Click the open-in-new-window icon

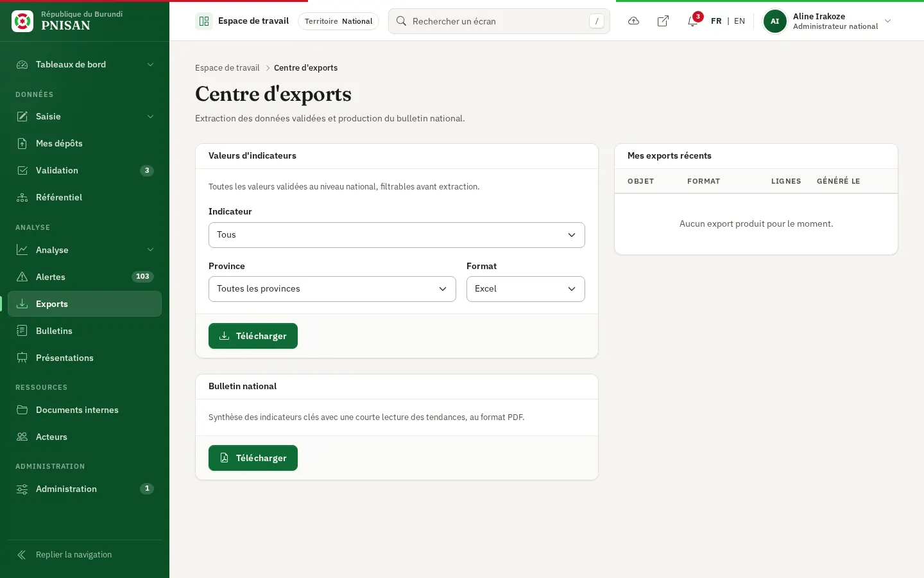(663, 21)
